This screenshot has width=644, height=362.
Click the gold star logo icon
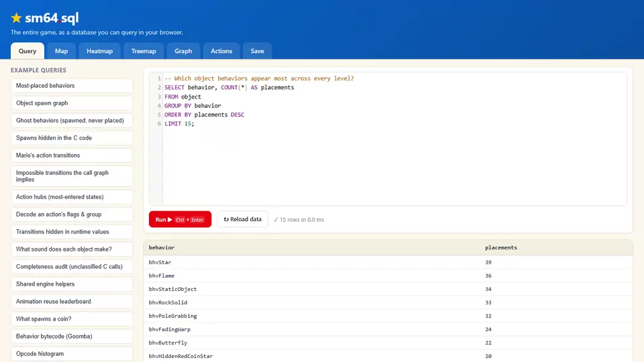coord(16,17)
